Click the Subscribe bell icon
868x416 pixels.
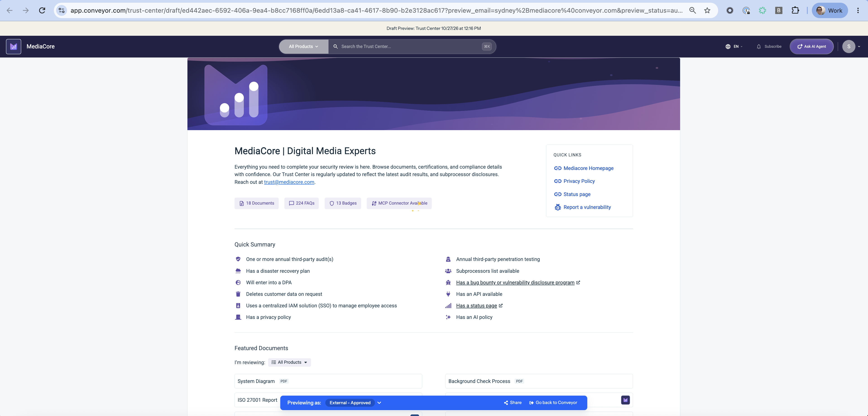point(758,46)
